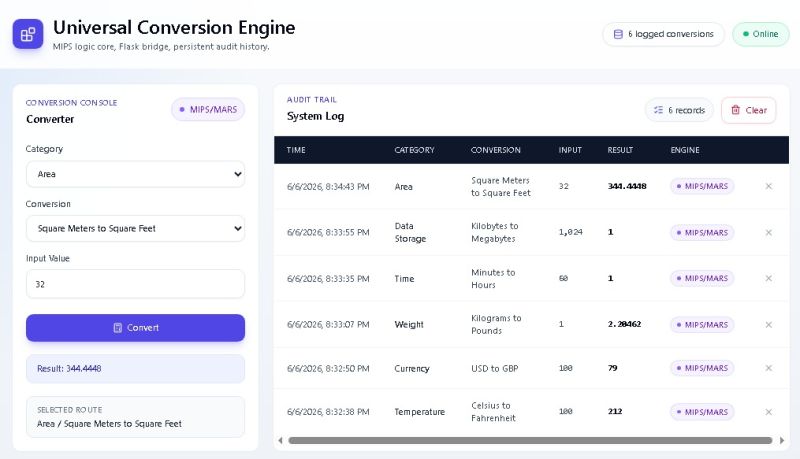This screenshot has width=800, height=459.
Task: Click the result value 344.4448 in the log table
Action: (627, 187)
